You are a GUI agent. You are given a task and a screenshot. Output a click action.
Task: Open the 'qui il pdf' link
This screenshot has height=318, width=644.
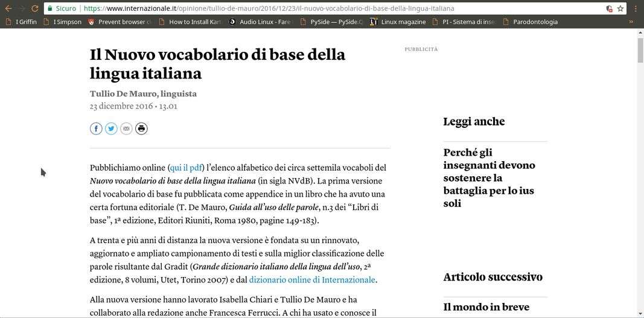[x=186, y=168]
